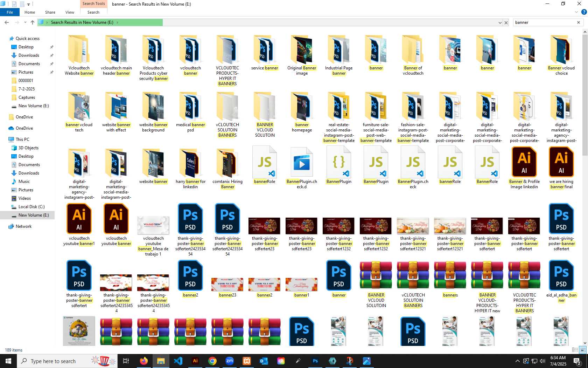588x368 pixels.
Task: Select the 'BannerPlugin.check.d' video file icon
Action: coord(302,163)
